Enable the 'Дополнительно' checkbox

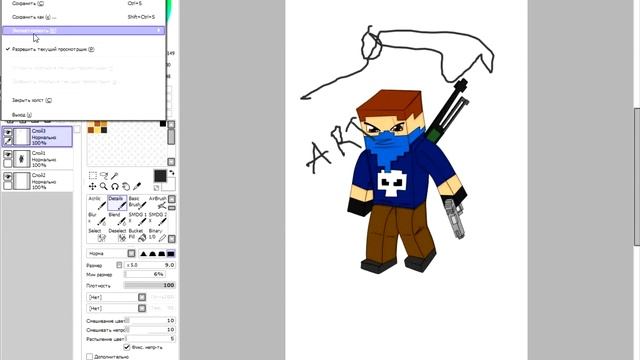pos(89,357)
